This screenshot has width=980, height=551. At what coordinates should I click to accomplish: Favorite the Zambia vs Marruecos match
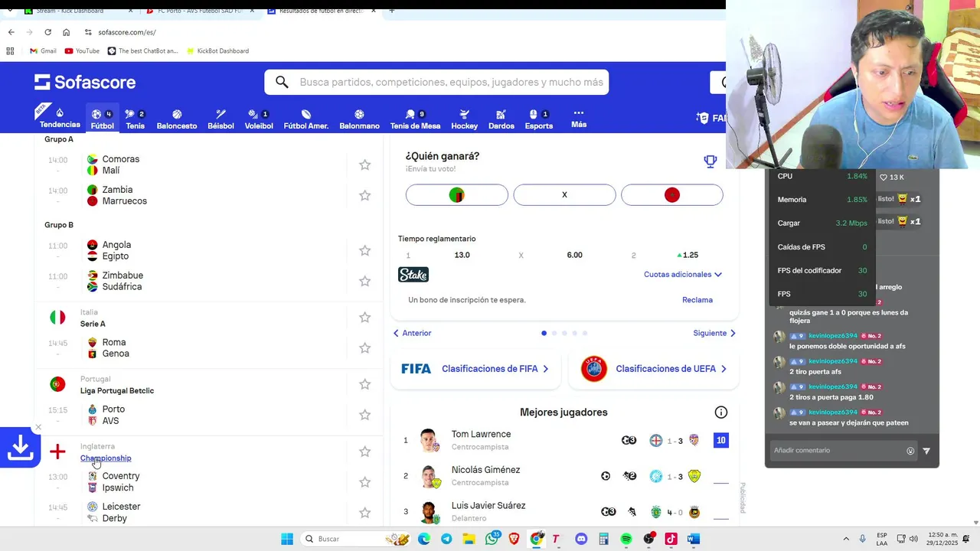[x=365, y=195]
